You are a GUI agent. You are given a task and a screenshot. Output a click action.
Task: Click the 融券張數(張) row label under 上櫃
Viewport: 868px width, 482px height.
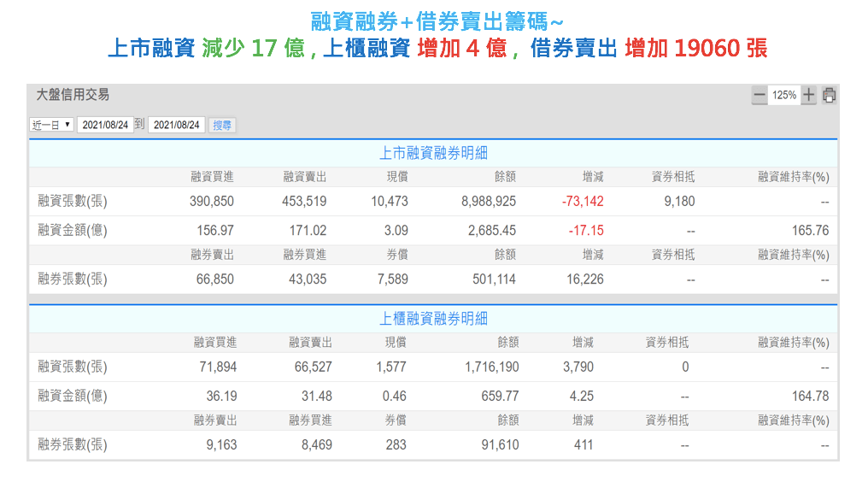73,445
